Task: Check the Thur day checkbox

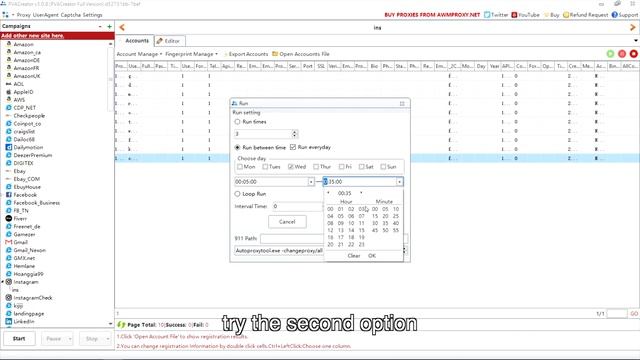Action: [x=316, y=167]
